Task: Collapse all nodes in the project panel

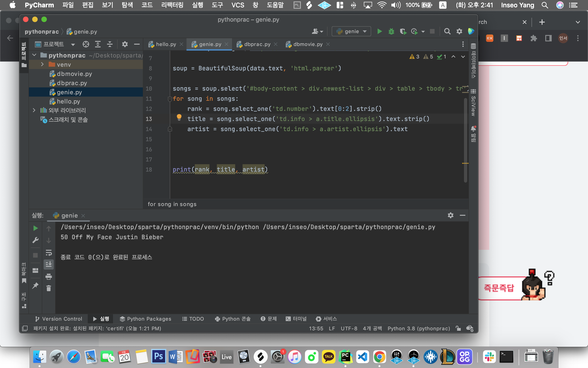Action: tap(110, 44)
